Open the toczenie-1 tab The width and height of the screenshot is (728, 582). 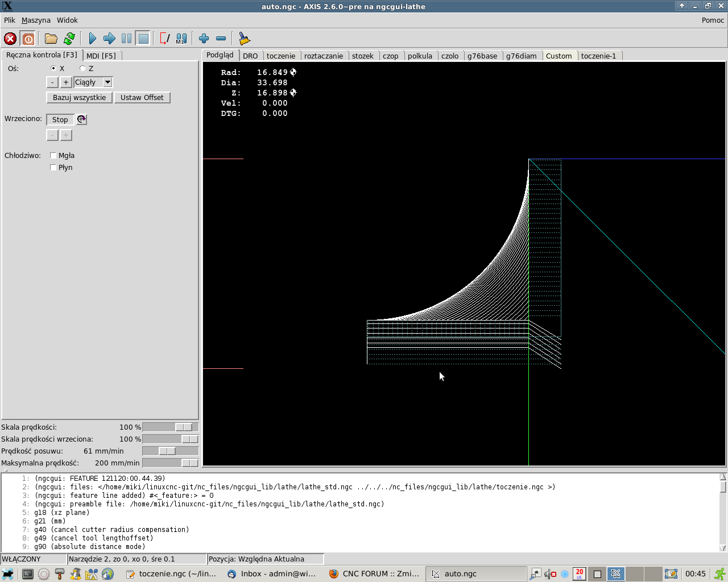[599, 56]
